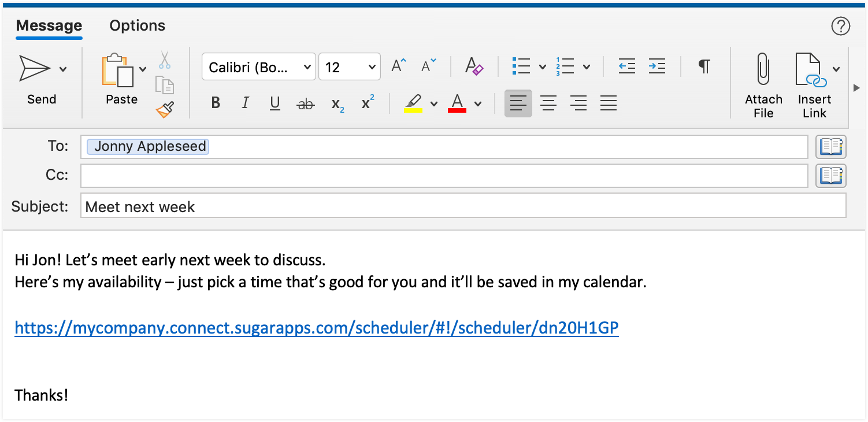Open the Calibri font name dropdown

coord(258,67)
